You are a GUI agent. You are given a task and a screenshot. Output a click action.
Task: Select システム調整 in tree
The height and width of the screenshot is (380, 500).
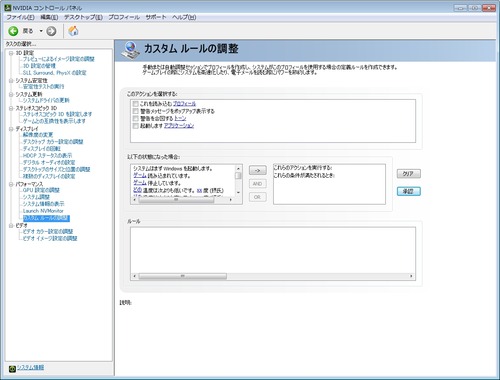coord(36,197)
